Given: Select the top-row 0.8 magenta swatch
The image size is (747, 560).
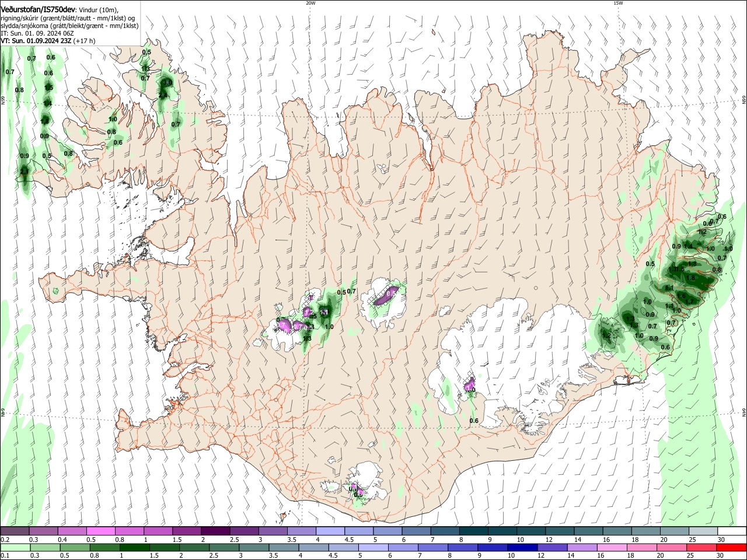Looking at the screenshot, I should [129, 531].
